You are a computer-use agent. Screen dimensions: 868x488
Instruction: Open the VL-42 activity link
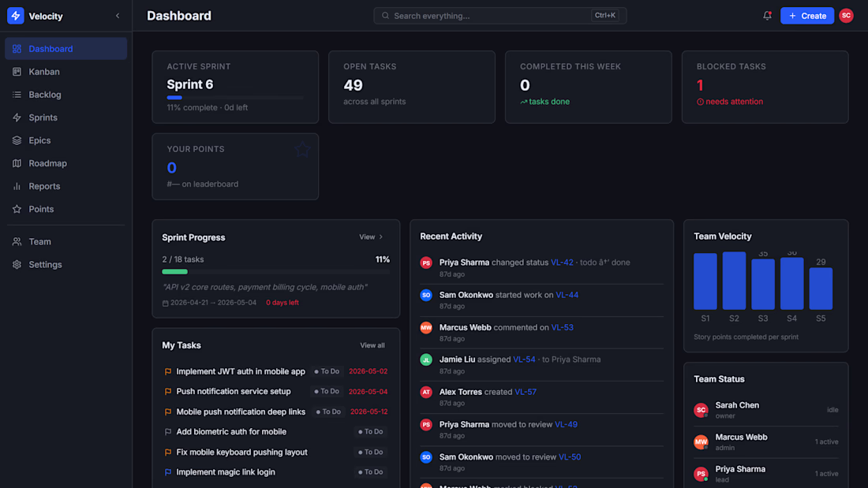pyautogui.click(x=562, y=263)
